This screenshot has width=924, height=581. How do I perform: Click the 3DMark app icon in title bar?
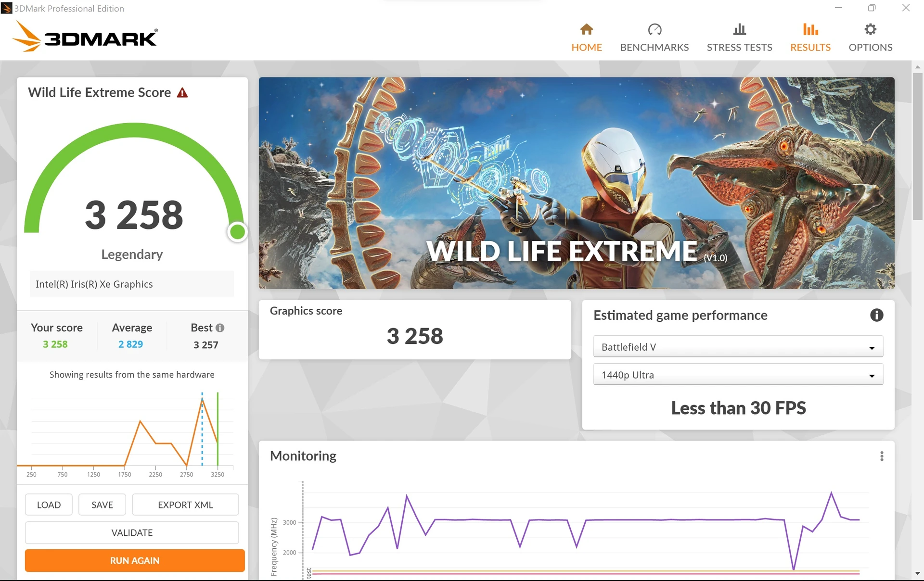6,8
